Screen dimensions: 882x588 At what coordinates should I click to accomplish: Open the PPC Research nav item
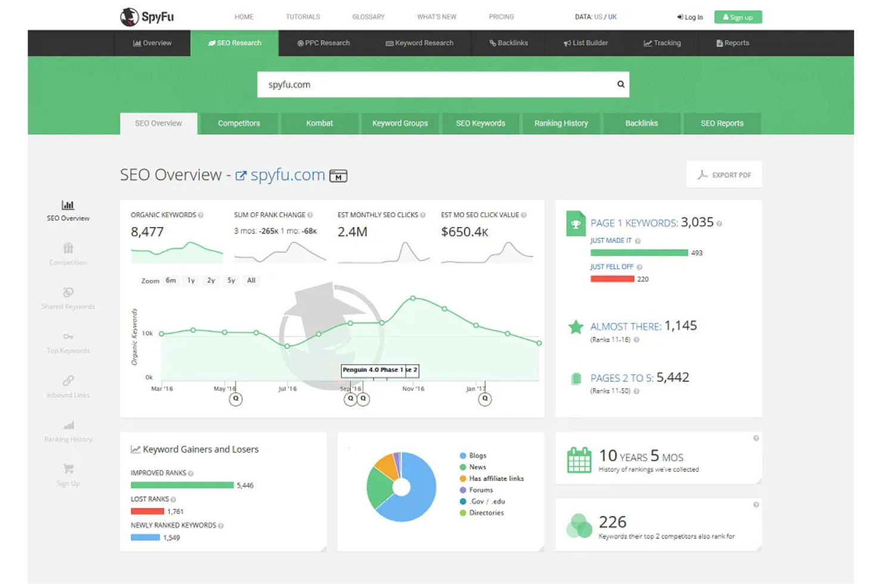click(324, 43)
